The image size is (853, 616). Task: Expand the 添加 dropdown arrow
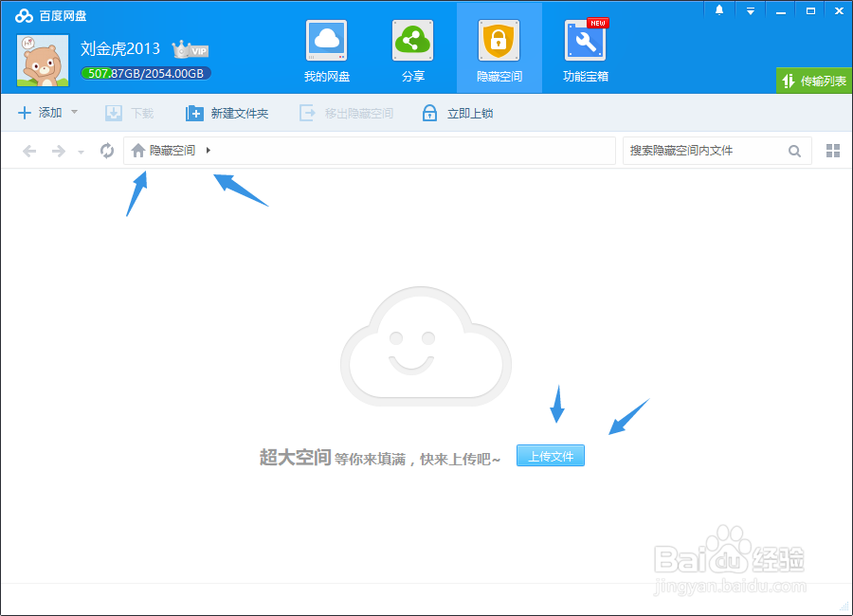click(75, 112)
